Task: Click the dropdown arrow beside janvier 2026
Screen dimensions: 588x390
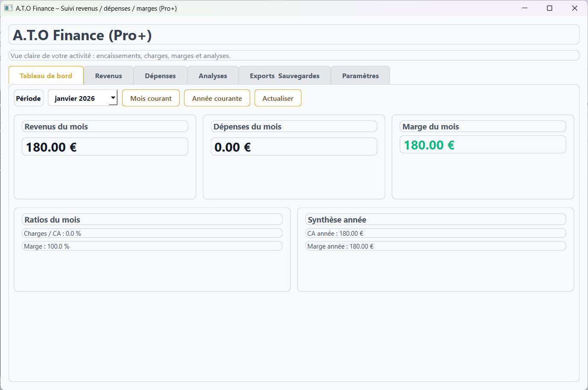Action: tap(113, 98)
